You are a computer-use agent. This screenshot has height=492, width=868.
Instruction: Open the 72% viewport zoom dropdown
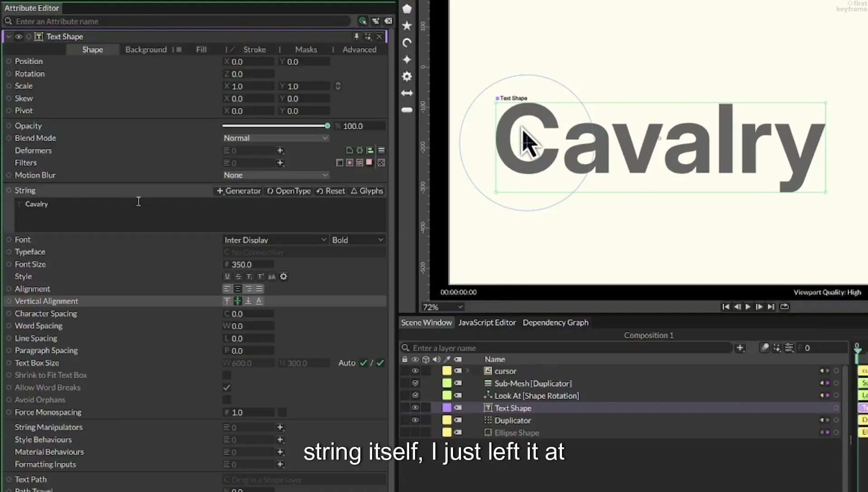(x=443, y=307)
